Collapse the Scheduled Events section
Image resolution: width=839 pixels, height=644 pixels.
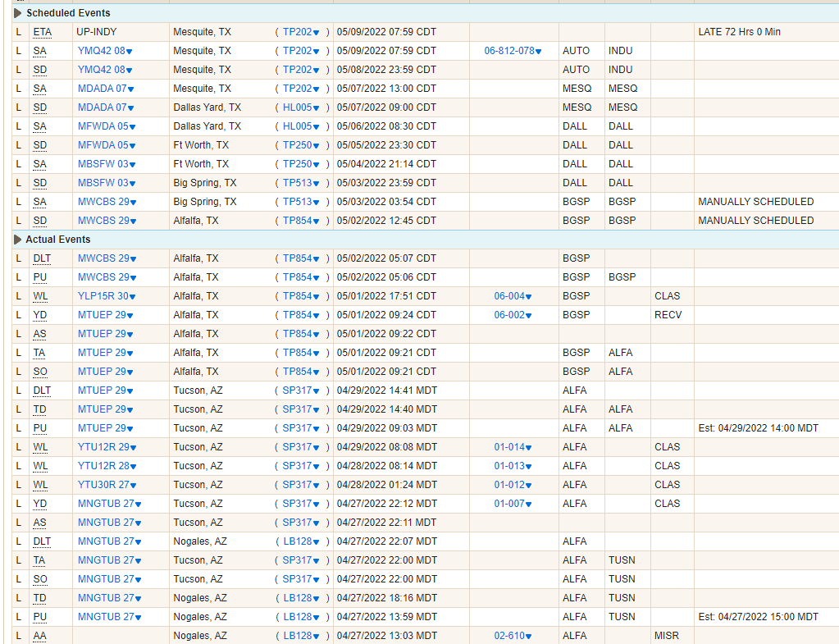pyautogui.click(x=18, y=13)
